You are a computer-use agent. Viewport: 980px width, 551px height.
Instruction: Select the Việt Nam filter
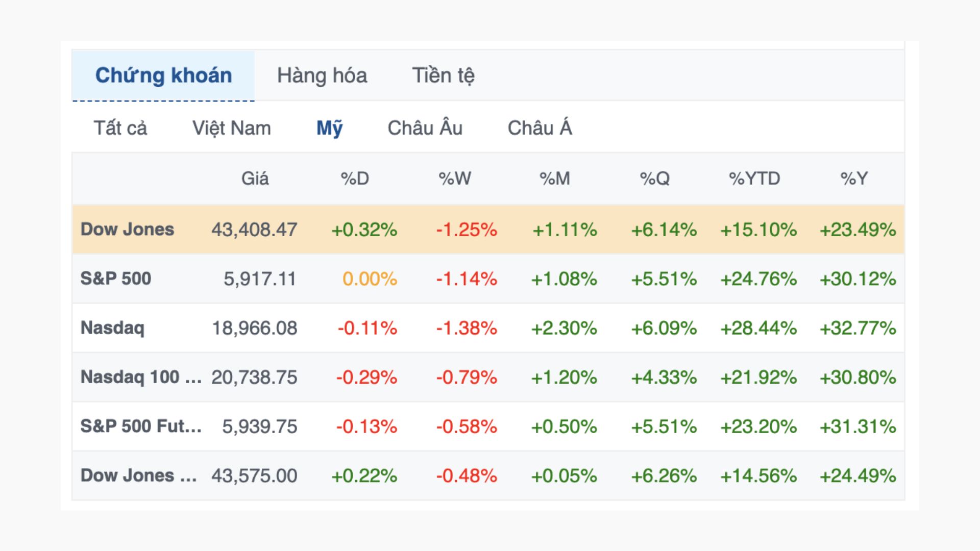pyautogui.click(x=232, y=128)
